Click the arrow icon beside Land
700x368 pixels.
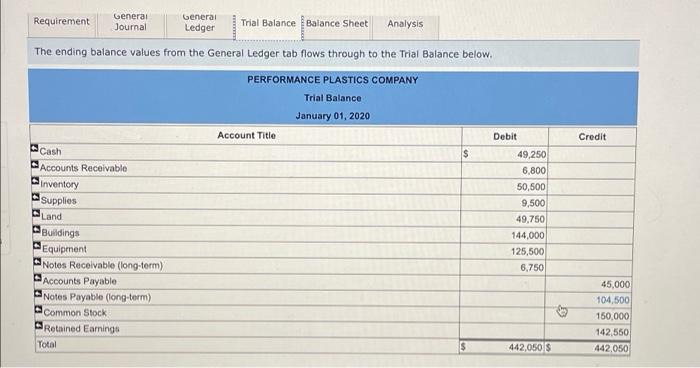pos(36,213)
